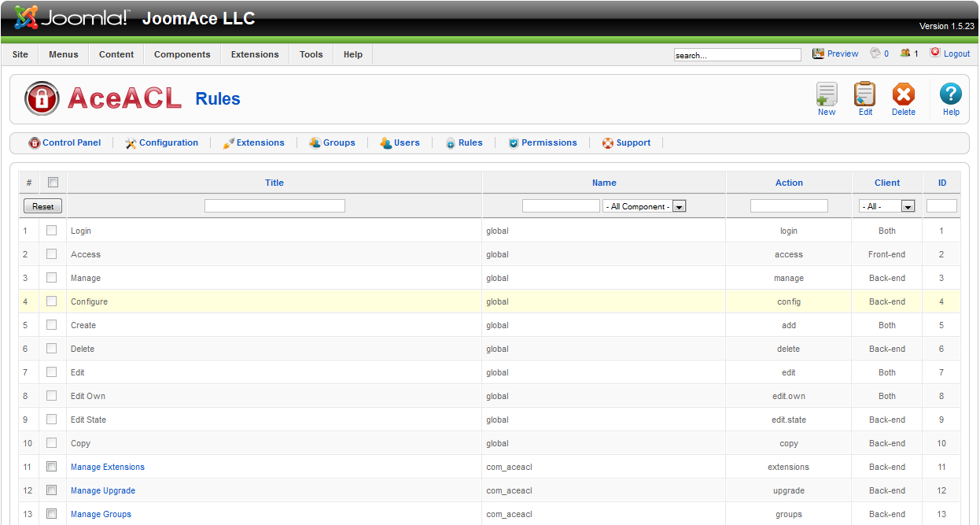Click the messages icon showing 0

pyautogui.click(x=875, y=54)
